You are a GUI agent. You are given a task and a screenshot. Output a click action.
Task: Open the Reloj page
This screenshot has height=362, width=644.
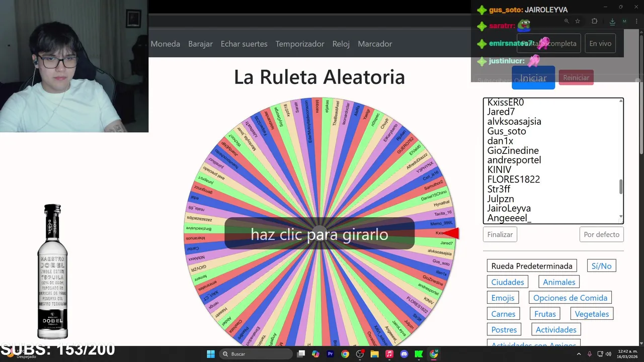pos(341,44)
